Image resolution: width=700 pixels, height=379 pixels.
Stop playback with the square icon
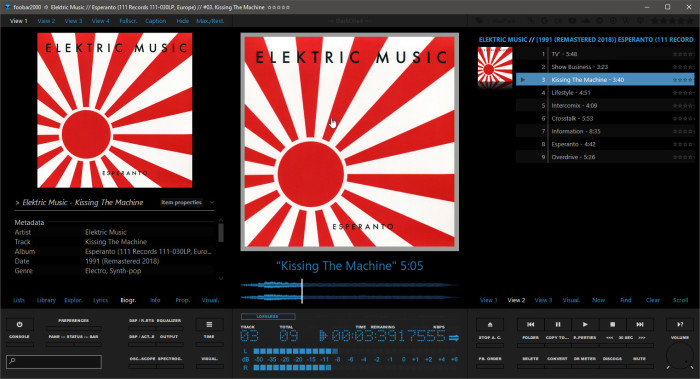pyautogui.click(x=612, y=325)
